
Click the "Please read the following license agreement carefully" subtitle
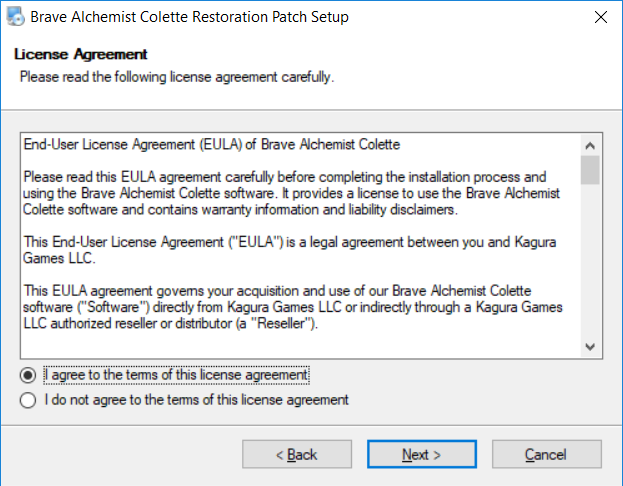coord(177,76)
